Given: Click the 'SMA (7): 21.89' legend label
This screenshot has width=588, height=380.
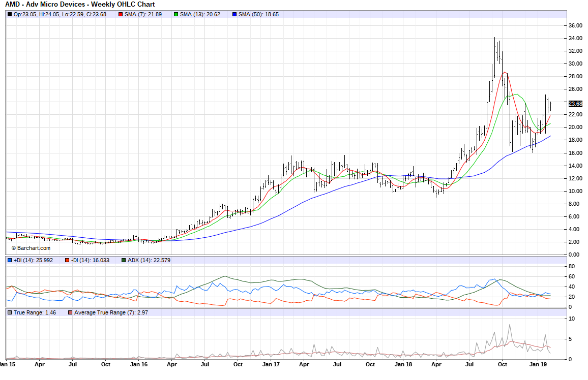Looking at the screenshot, I should [x=143, y=15].
